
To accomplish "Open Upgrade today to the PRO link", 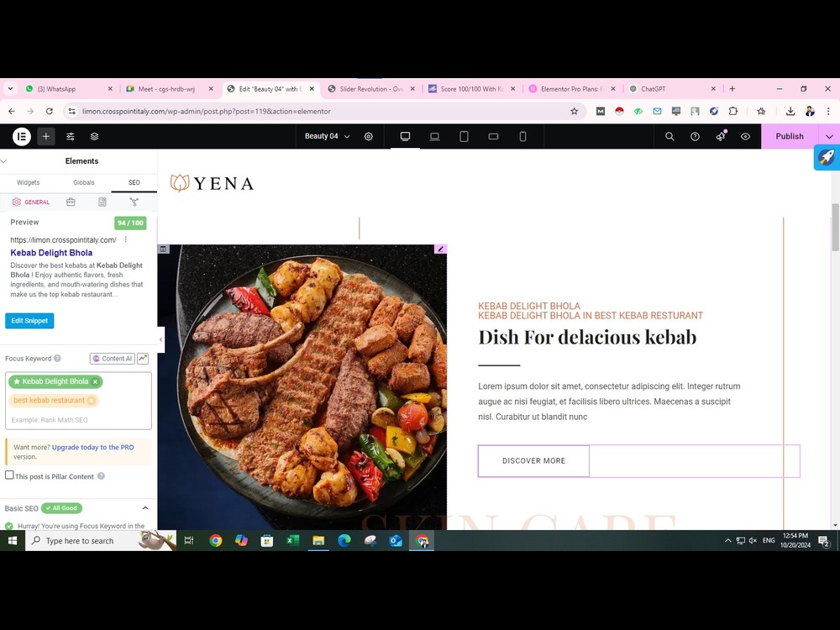I will tap(92, 447).
